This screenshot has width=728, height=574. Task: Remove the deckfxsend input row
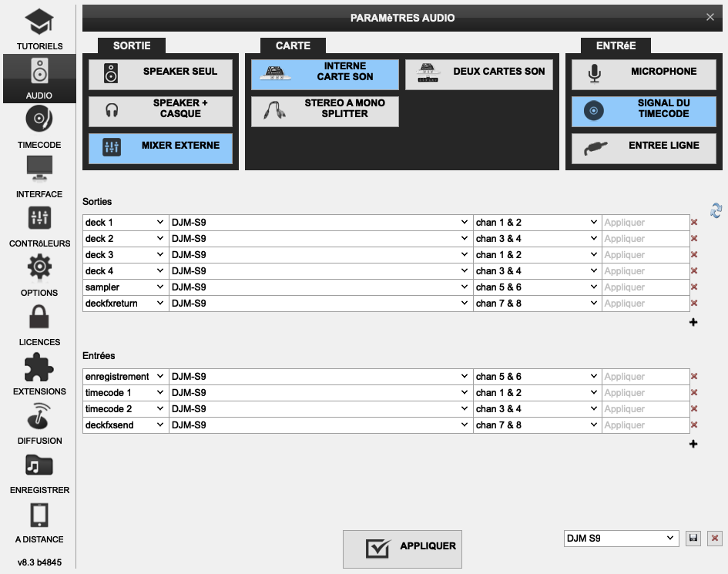click(694, 425)
